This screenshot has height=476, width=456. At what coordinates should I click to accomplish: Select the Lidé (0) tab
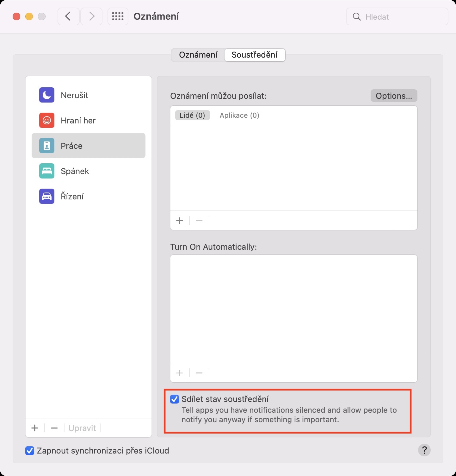point(192,115)
